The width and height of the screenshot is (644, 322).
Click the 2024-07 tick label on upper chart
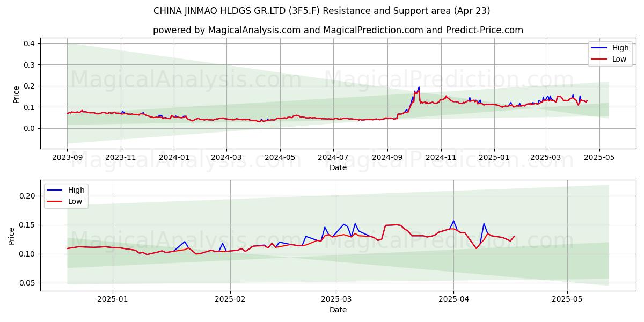333,157
